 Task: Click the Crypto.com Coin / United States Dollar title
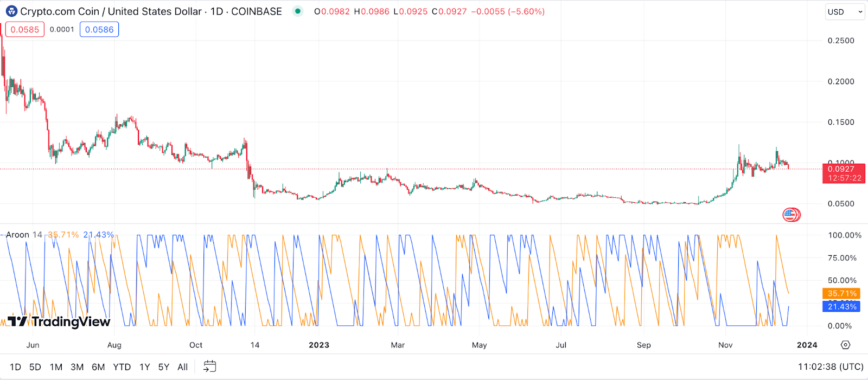click(111, 11)
